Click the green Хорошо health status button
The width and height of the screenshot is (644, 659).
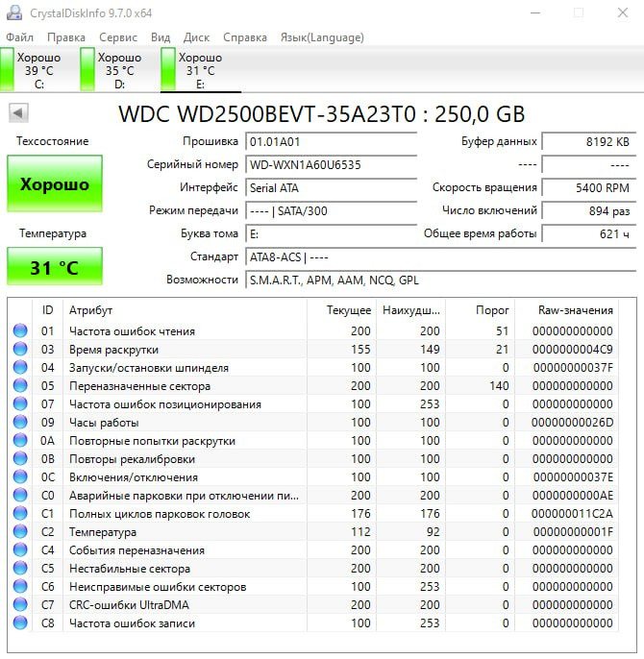pos(55,184)
